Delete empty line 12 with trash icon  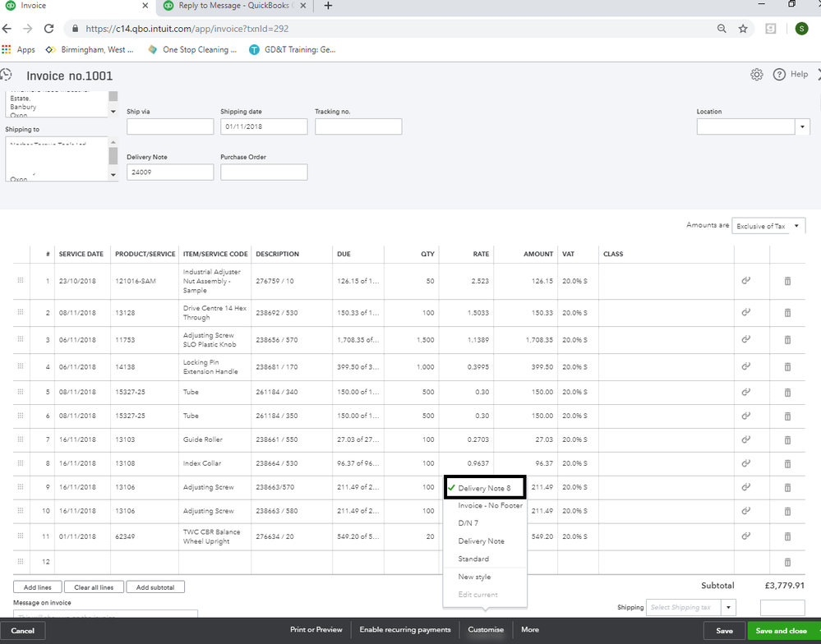tap(787, 563)
